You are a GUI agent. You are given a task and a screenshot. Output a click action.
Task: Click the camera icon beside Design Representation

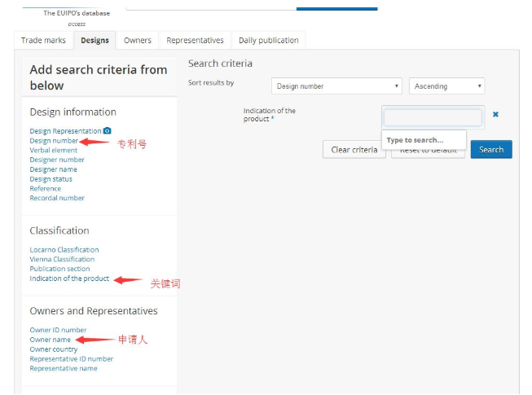coord(108,131)
